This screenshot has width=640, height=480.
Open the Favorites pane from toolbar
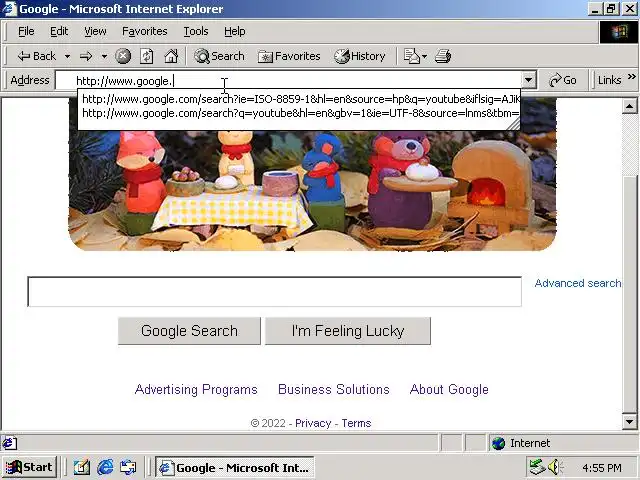(x=289, y=56)
